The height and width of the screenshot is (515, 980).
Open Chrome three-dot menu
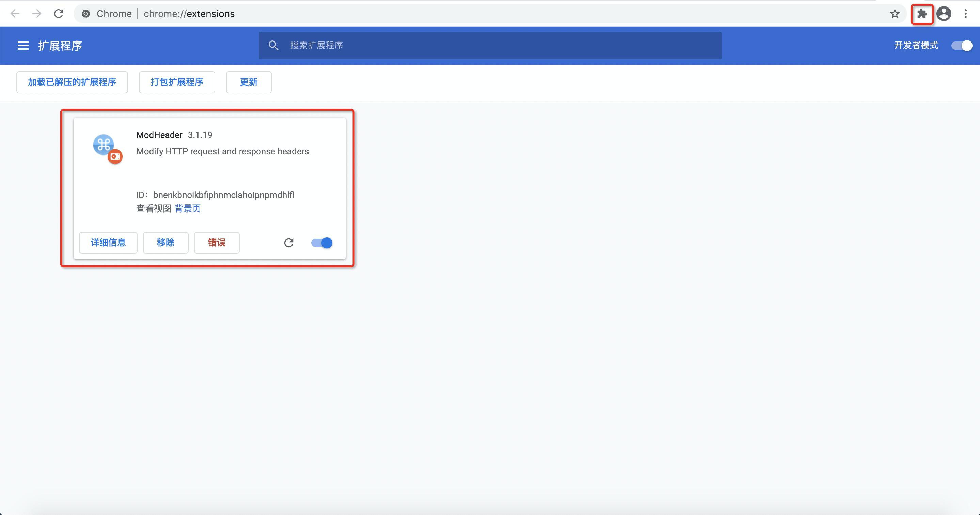click(x=966, y=14)
